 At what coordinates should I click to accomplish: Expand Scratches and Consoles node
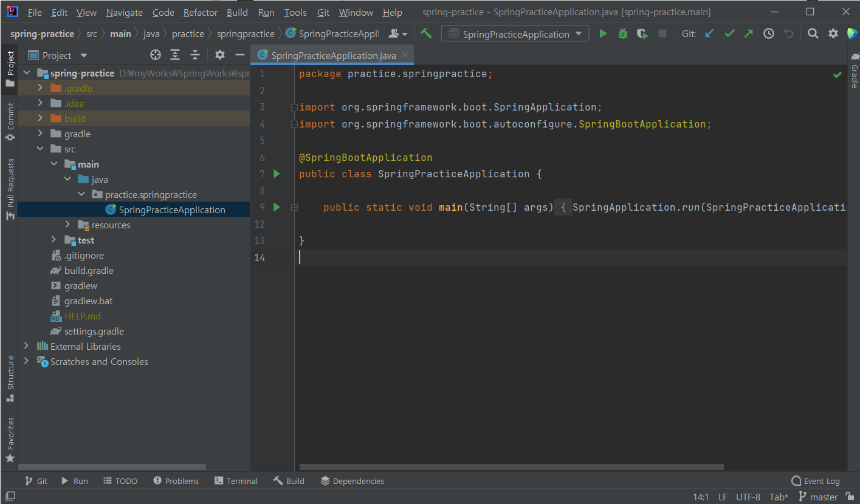pos(26,361)
